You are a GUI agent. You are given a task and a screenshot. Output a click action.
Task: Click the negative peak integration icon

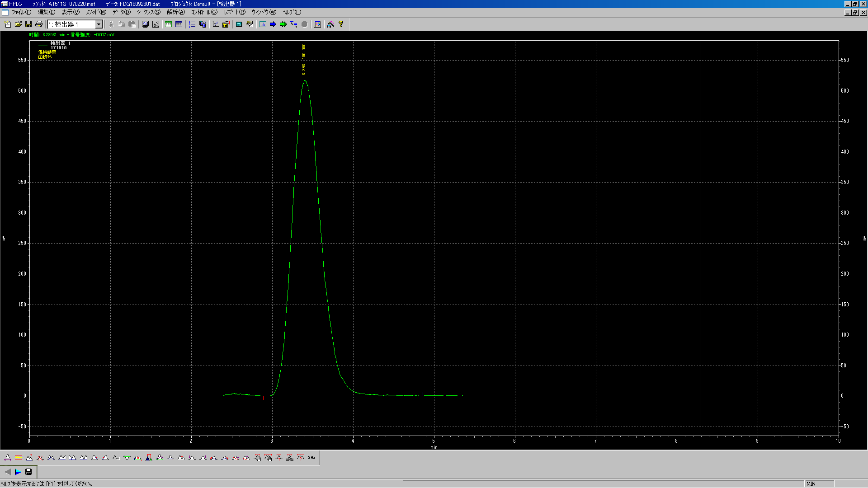point(127,458)
